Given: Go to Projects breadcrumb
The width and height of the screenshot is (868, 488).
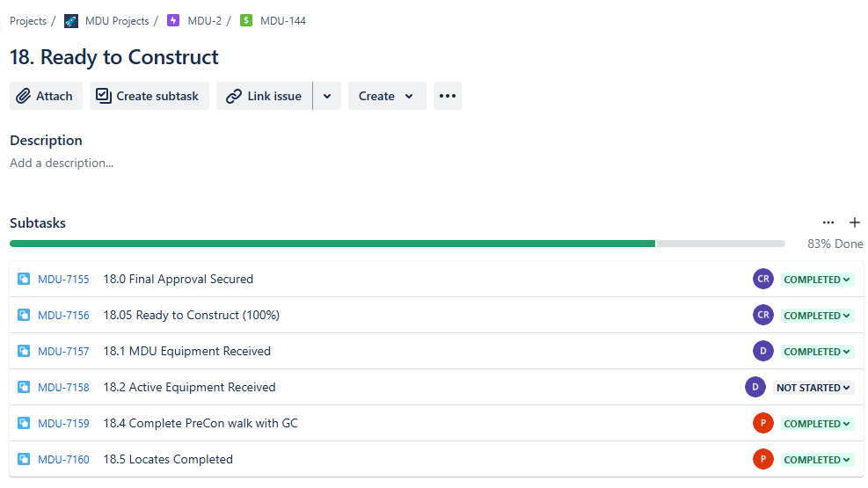Looking at the screenshot, I should click(x=28, y=21).
